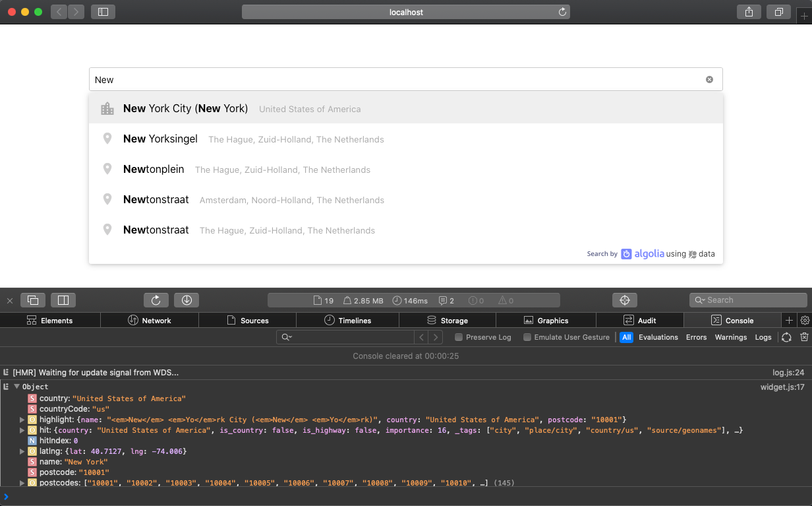Select the element picker crosshair icon in the inspector
The height and width of the screenshot is (506, 812).
coord(624,300)
